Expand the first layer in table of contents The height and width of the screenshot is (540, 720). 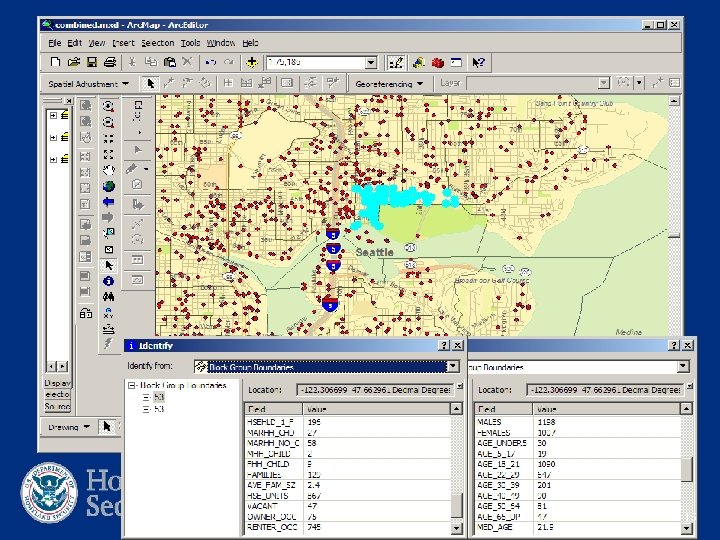pos(52,116)
